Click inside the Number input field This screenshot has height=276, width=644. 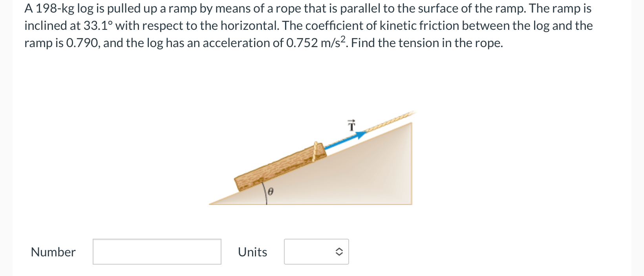click(x=157, y=251)
